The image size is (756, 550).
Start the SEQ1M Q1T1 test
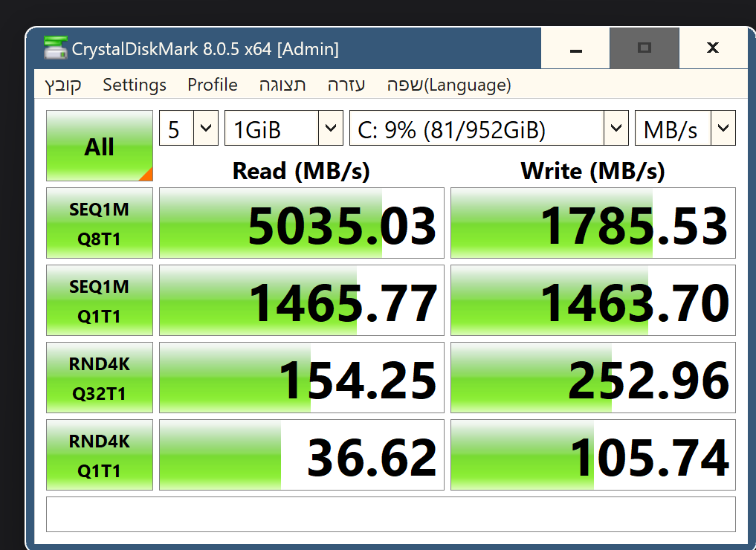click(x=100, y=300)
